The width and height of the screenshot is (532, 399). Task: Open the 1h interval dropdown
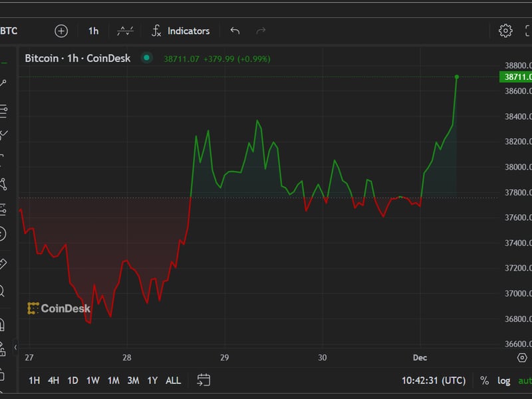point(93,31)
